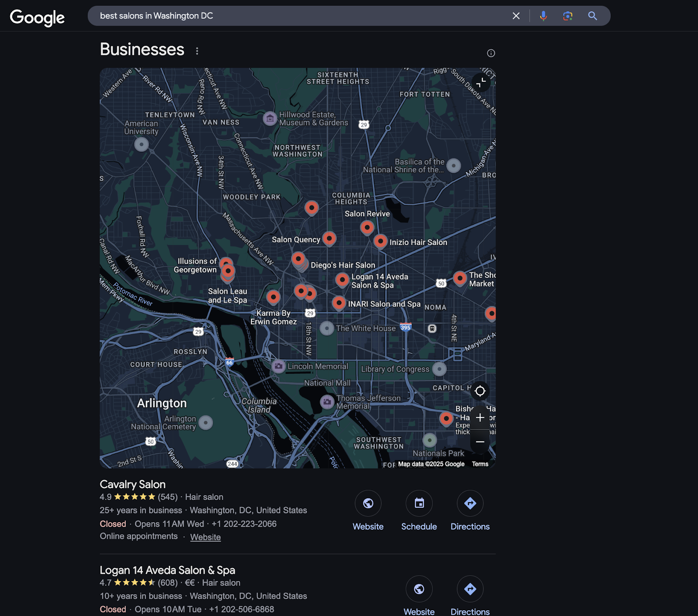The image size is (698, 616).
Task: Submit search with magnifying glass icon
Action: point(592,16)
